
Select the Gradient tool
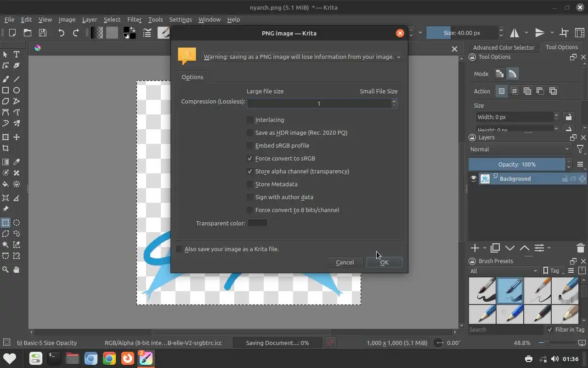coord(6,162)
